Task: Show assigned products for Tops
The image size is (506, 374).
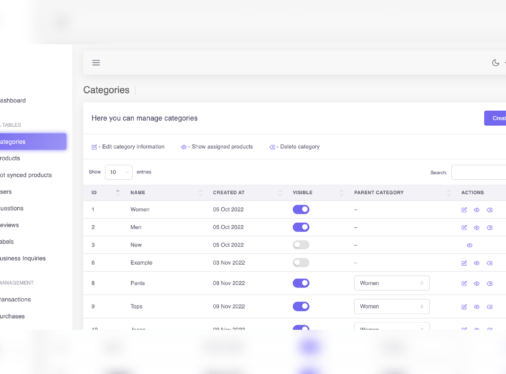Action: click(x=477, y=307)
